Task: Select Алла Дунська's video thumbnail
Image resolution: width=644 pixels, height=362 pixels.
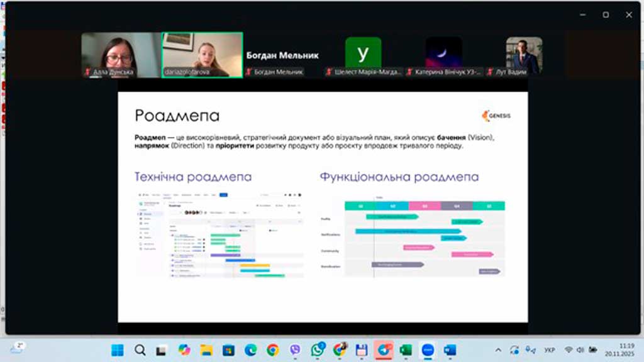Action: pyautogui.click(x=121, y=55)
